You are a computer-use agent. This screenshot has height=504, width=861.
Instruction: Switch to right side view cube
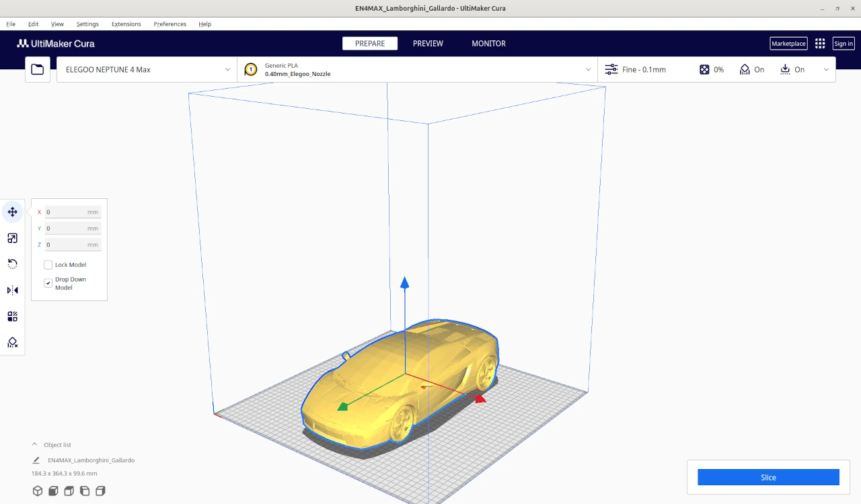(x=100, y=491)
